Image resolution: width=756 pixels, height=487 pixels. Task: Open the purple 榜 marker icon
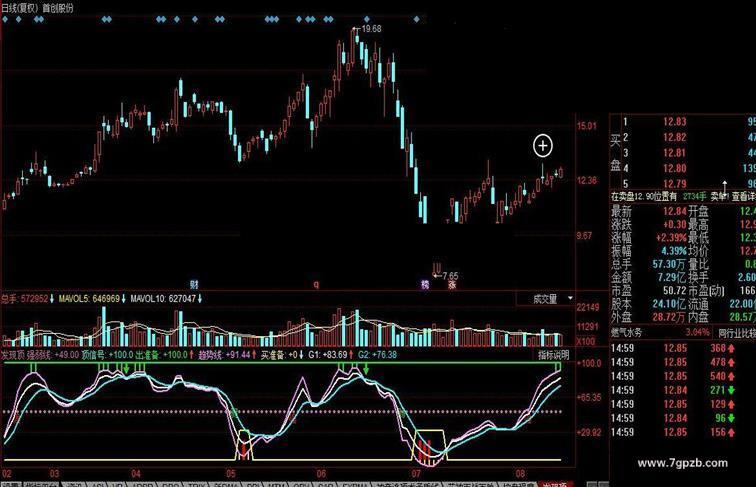click(425, 284)
